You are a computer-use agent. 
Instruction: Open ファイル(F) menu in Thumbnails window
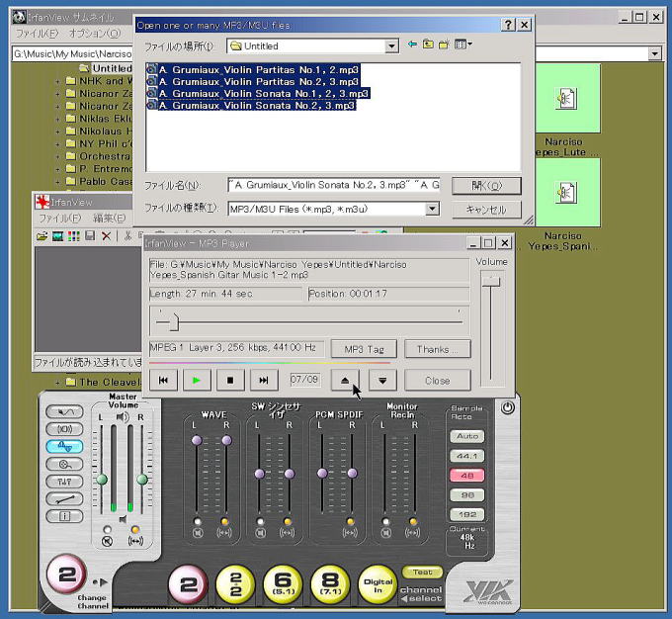[x=38, y=34]
